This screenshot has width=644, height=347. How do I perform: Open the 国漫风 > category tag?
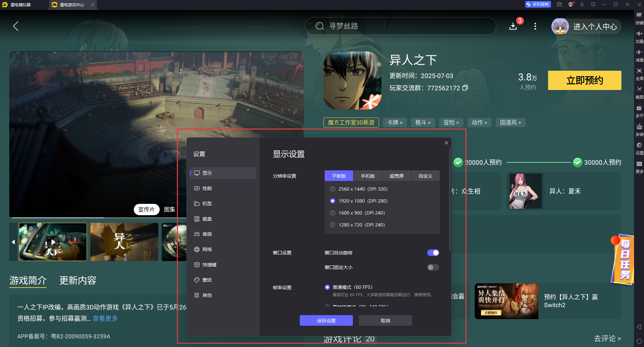click(x=511, y=123)
